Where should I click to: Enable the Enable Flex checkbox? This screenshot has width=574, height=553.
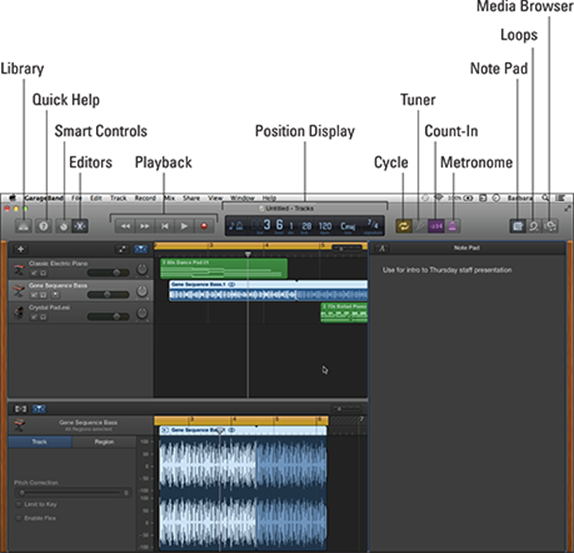coord(19,518)
